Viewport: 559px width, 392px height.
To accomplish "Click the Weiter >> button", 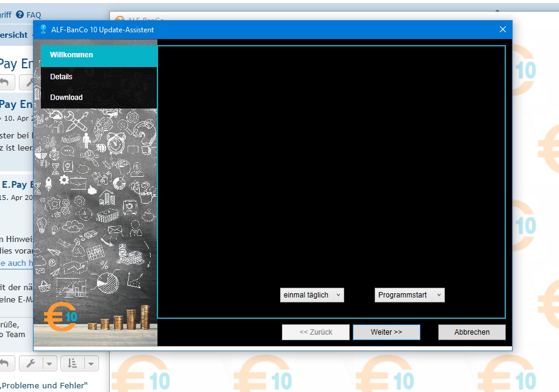I will pos(386,332).
